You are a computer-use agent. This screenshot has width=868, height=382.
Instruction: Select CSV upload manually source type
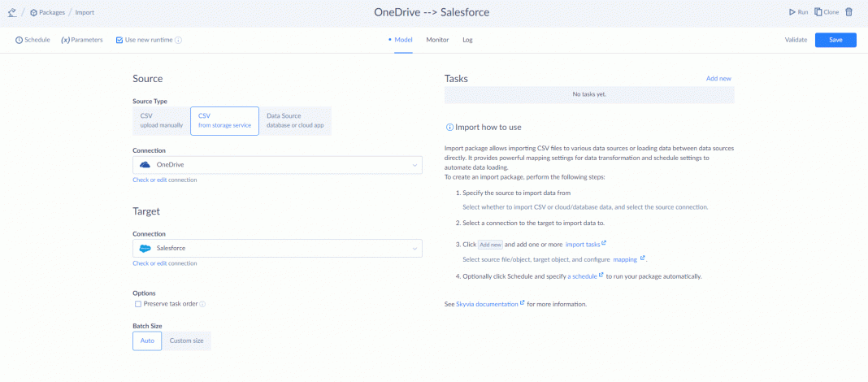[x=161, y=120]
